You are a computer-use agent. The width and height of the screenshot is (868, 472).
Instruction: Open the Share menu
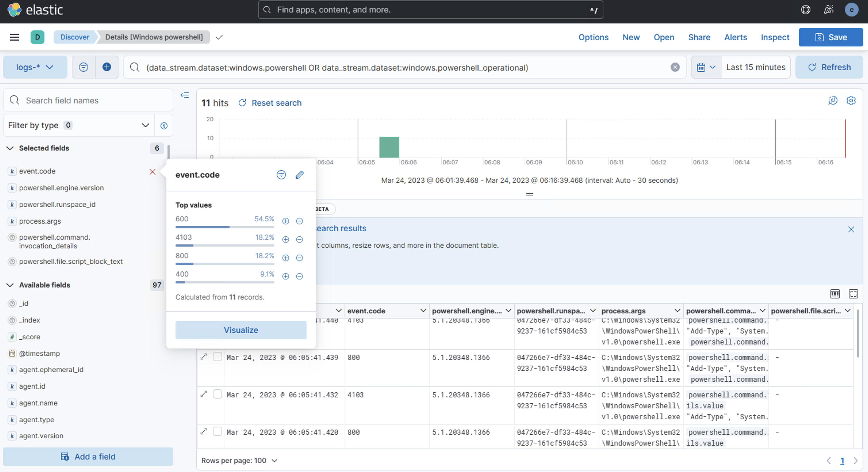point(699,37)
